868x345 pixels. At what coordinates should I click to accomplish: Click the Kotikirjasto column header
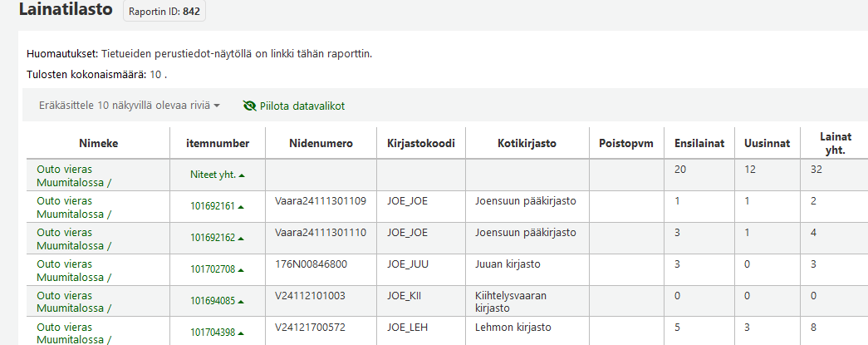point(527,143)
